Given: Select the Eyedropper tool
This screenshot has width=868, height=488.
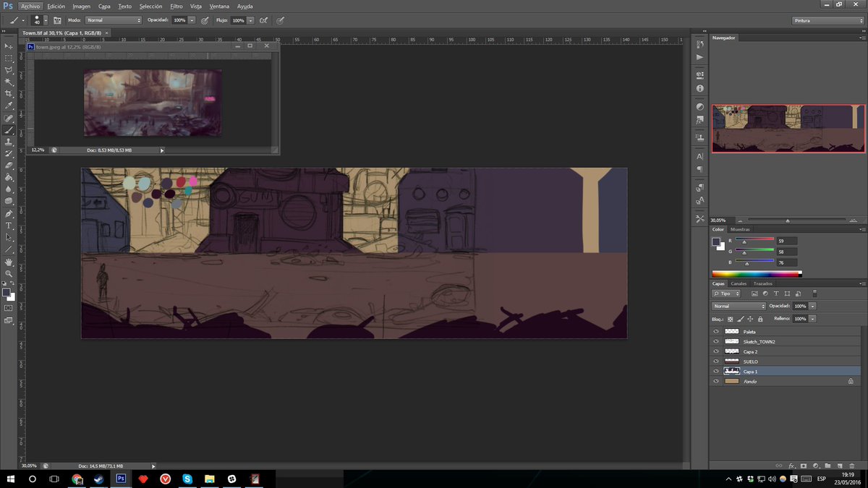Looking at the screenshot, I should click(x=9, y=106).
